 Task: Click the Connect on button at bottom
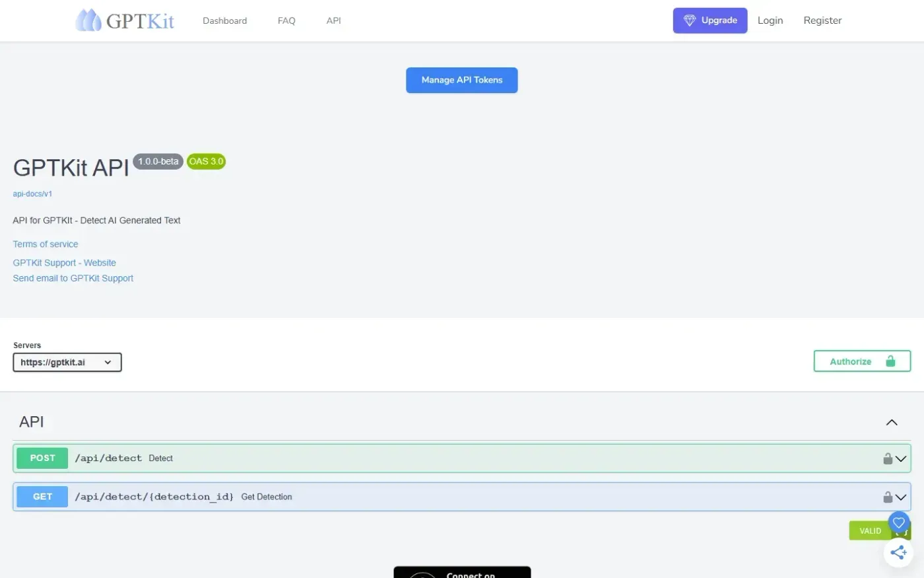pyautogui.click(x=462, y=572)
